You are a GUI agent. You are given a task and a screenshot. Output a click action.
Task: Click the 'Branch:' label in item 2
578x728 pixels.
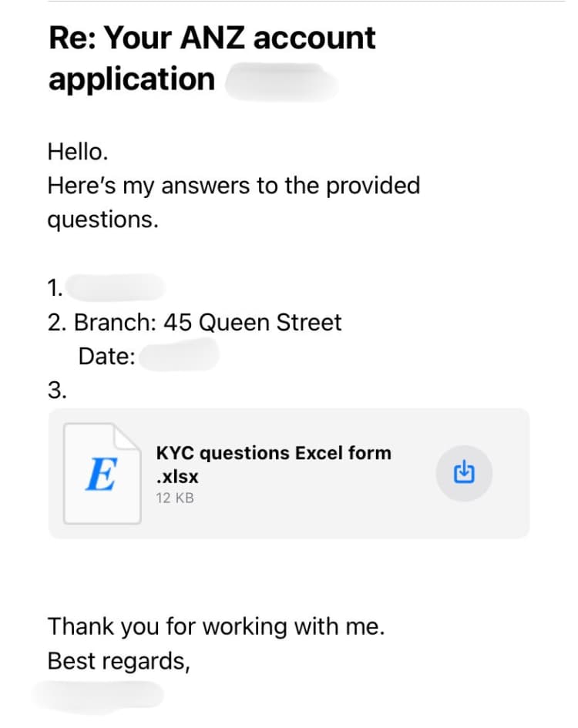tap(116, 322)
